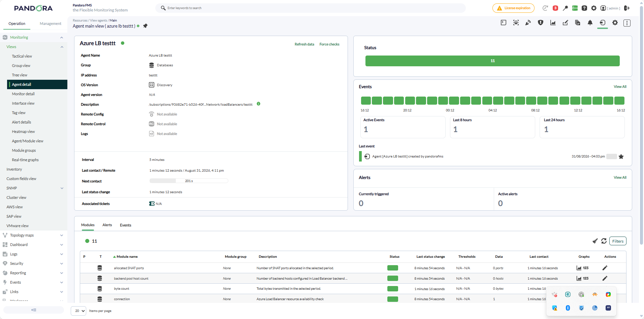The height and width of the screenshot is (319, 644).
Task: Open the graphs chart icon in agent toolbar
Action: pyautogui.click(x=553, y=23)
